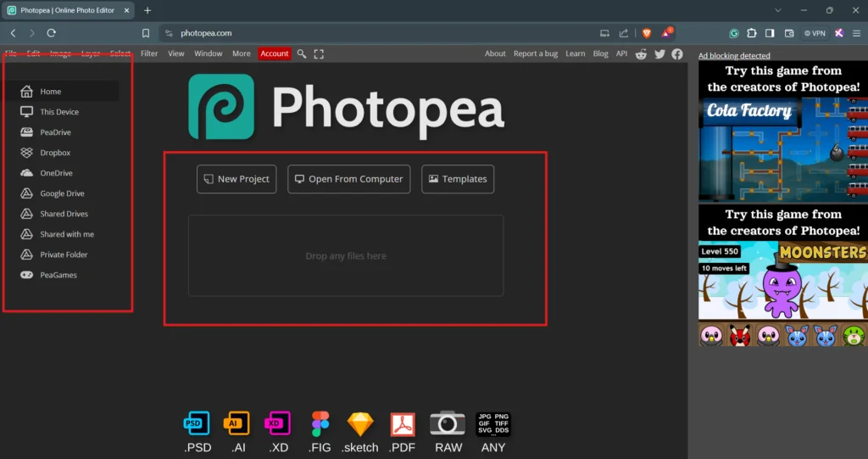Click the Drop any files here area
868x459 pixels.
(346, 255)
